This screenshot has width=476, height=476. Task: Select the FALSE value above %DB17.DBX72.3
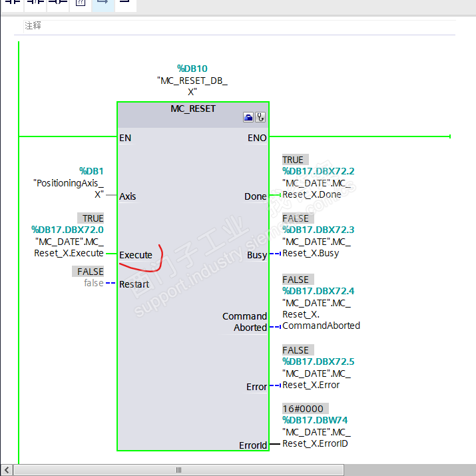coord(298,218)
